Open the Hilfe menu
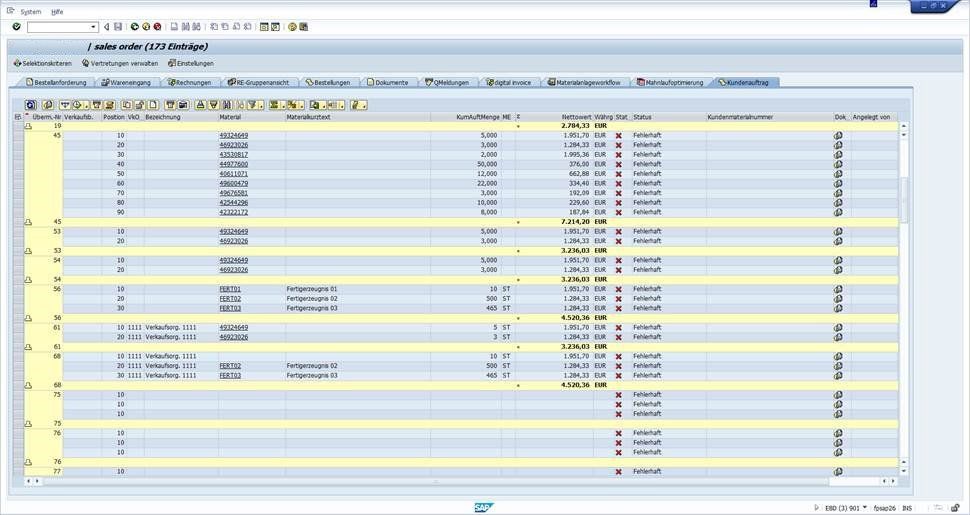970x515 pixels. (x=57, y=12)
